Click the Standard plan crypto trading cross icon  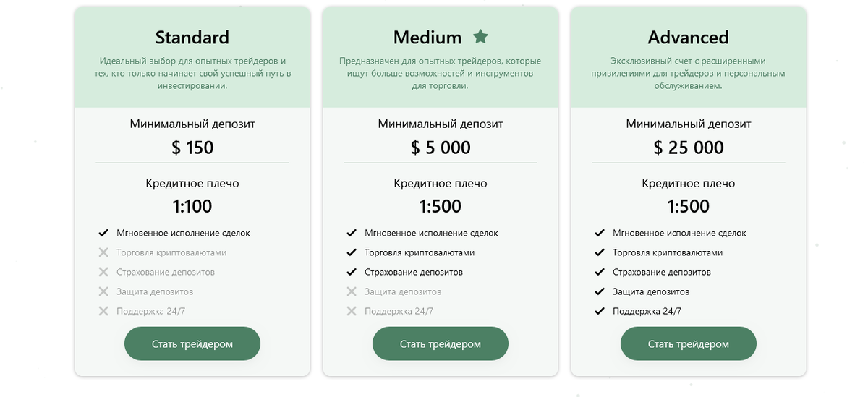[103, 252]
